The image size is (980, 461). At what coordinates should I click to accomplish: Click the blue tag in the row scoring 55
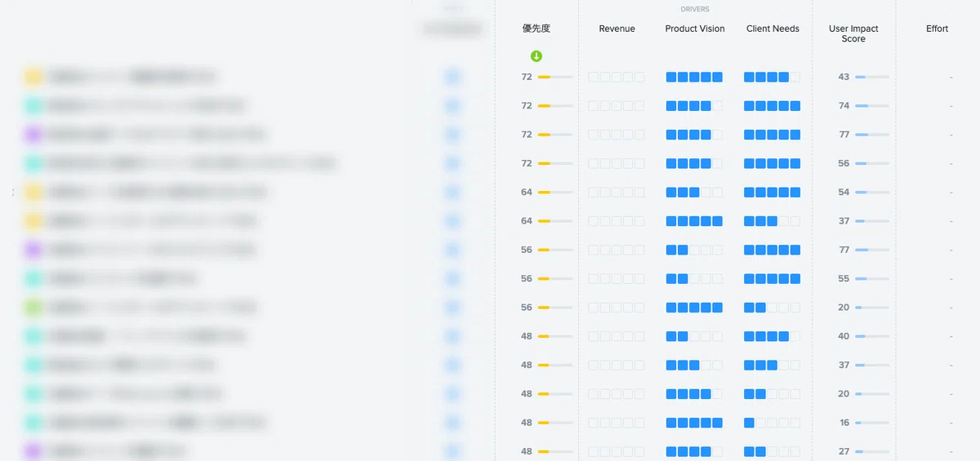(452, 279)
